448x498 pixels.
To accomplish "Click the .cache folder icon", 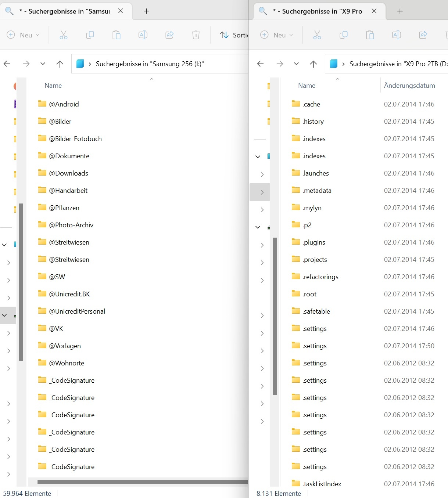I will click(x=296, y=104).
